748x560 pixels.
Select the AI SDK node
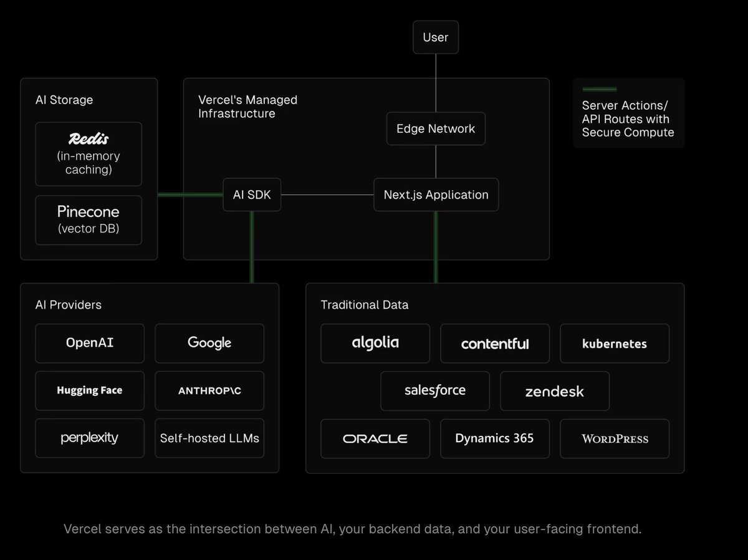[252, 195]
